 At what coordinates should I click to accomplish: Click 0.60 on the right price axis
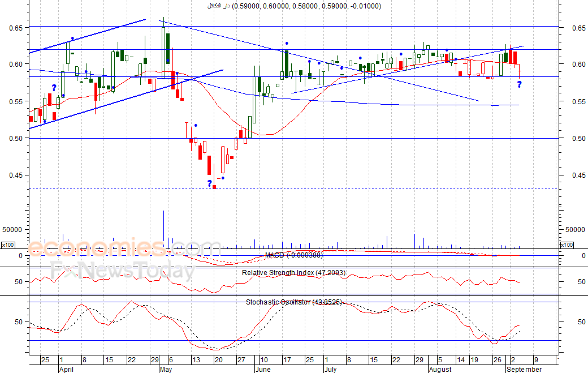coord(578,64)
